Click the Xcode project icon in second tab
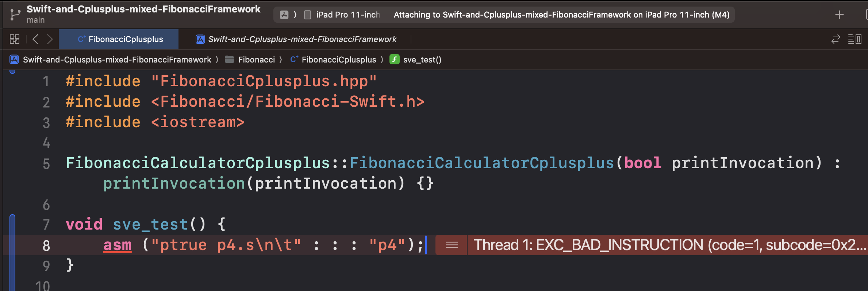The width and height of the screenshot is (868, 291). point(200,39)
